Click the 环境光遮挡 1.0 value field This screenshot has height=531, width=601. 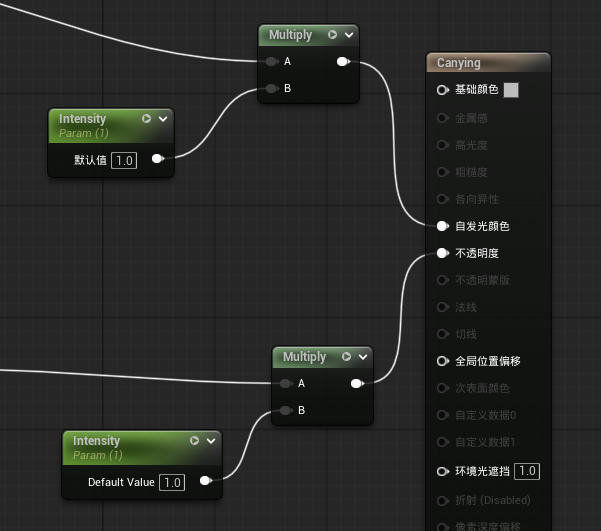(x=528, y=471)
